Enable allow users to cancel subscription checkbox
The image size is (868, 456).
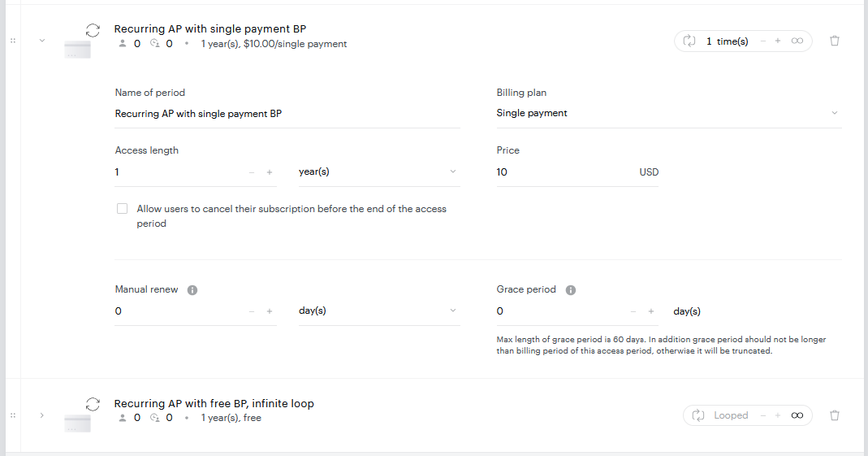(x=122, y=209)
